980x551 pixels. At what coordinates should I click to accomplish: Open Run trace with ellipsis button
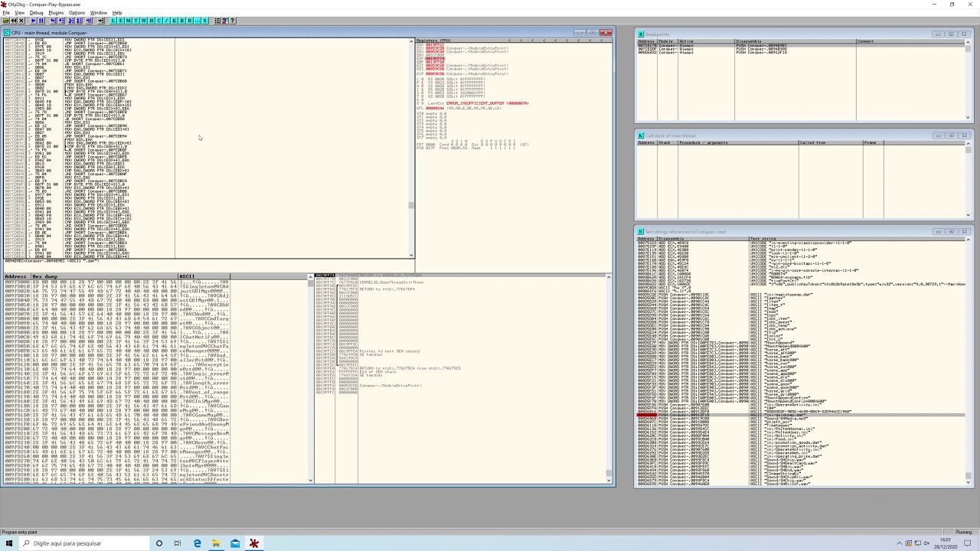click(198, 21)
